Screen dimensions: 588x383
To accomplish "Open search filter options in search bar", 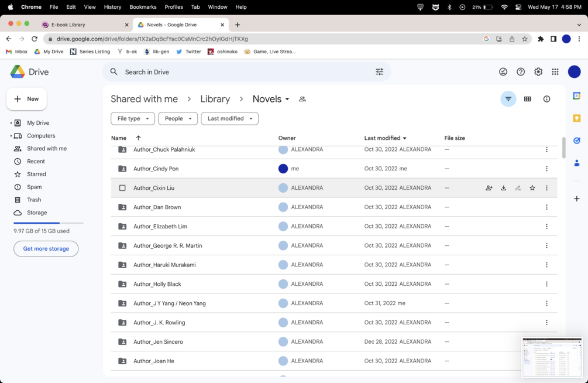I will (x=380, y=72).
